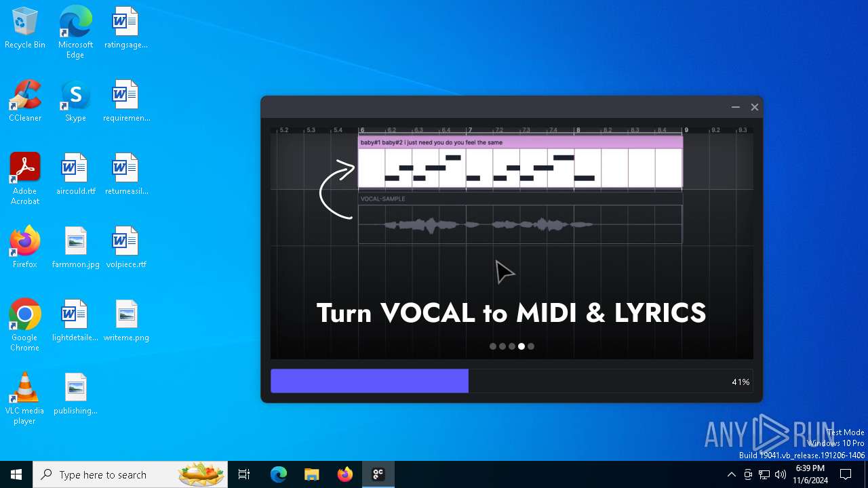Click the pink lyrics strip in slide
Image resolution: width=868 pixels, height=488 pixels.
[x=520, y=142]
